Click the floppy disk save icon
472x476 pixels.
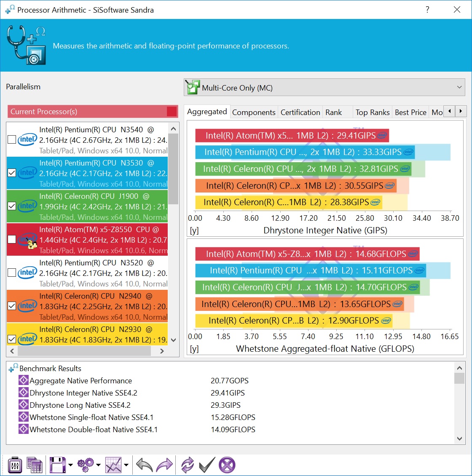tap(58, 465)
